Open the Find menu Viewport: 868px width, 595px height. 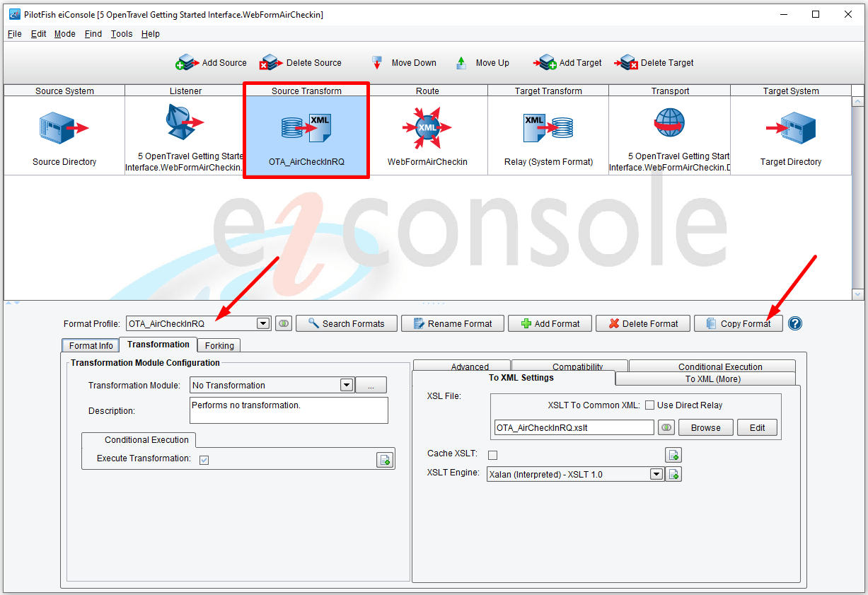coord(93,34)
